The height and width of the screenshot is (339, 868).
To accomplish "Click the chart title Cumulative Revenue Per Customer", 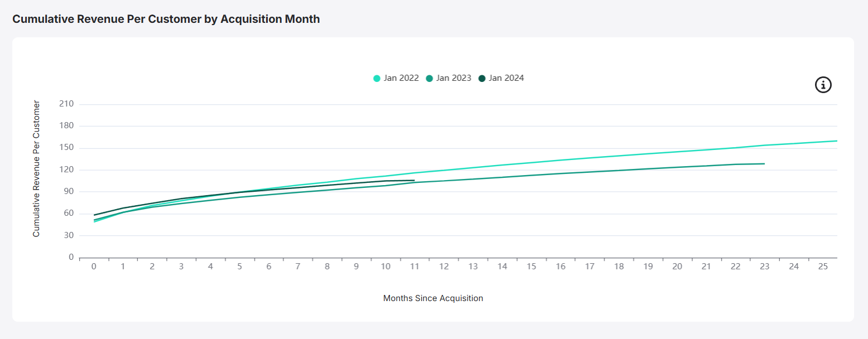I will (166, 19).
